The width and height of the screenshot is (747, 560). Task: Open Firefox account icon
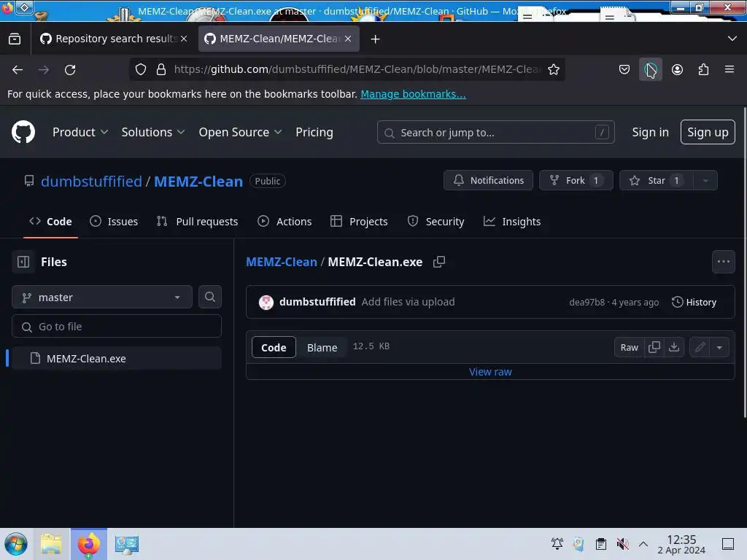tap(677, 69)
